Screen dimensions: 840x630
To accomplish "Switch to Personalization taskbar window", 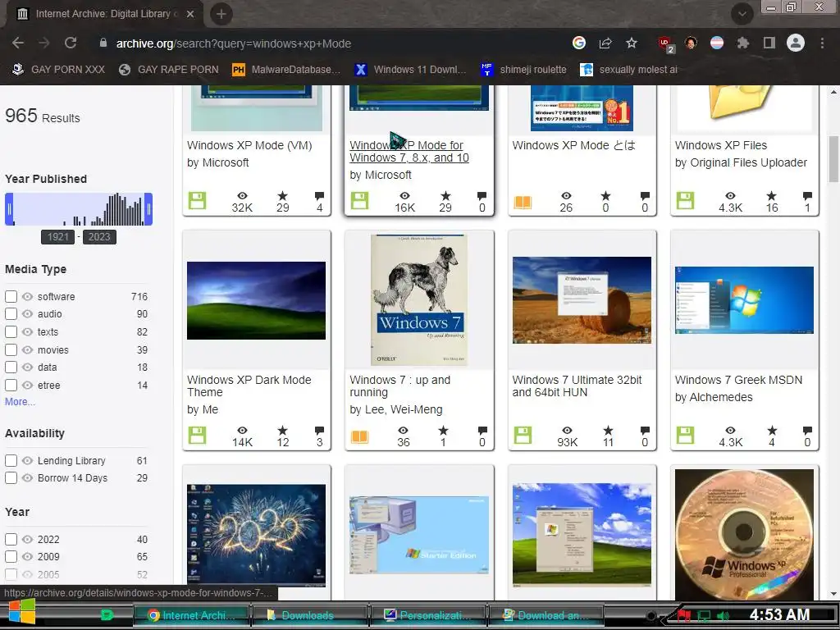I will pos(427,615).
